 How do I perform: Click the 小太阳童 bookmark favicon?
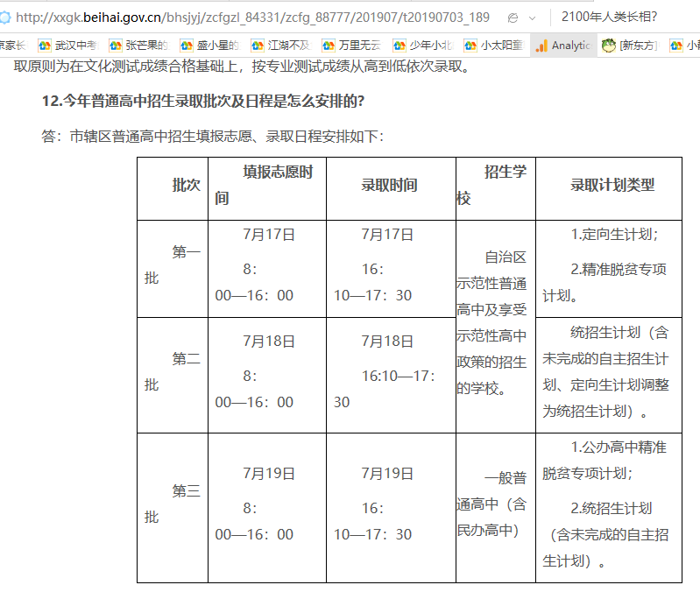tap(470, 46)
